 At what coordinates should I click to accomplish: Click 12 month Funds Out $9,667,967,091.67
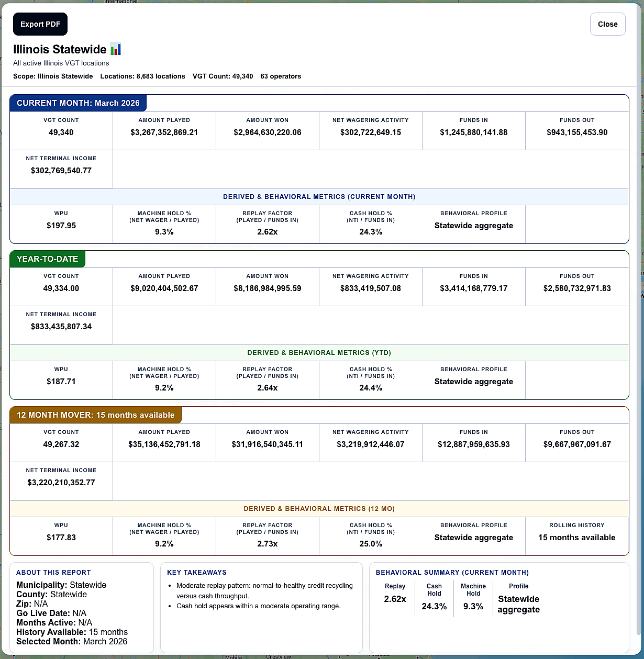(577, 444)
